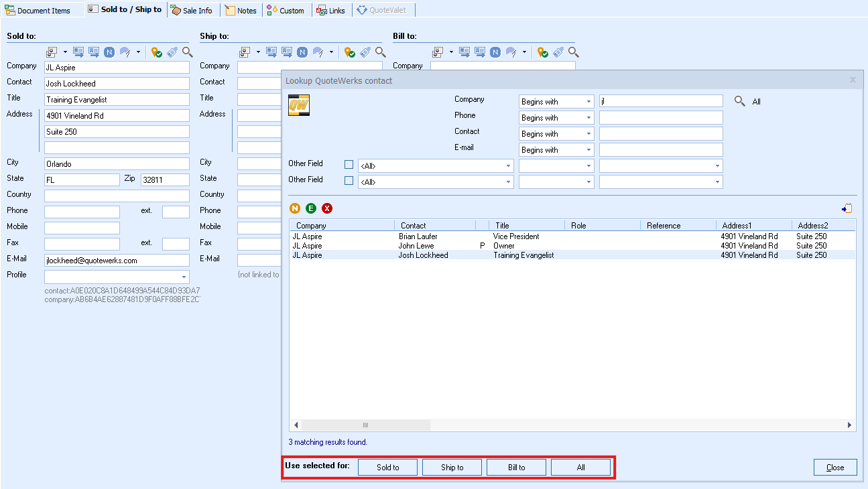Screen dimensions: 868x489
Task: Click Company search field containing 'jl'
Action: tap(661, 102)
